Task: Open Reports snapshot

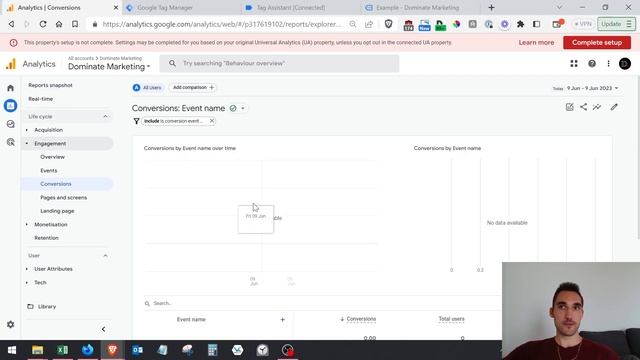Action: tap(50, 85)
